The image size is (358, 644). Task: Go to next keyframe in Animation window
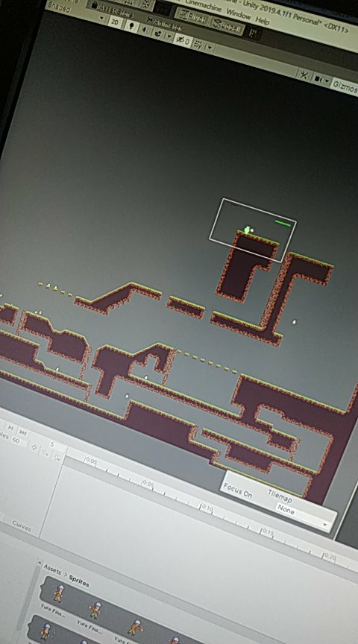(10, 428)
